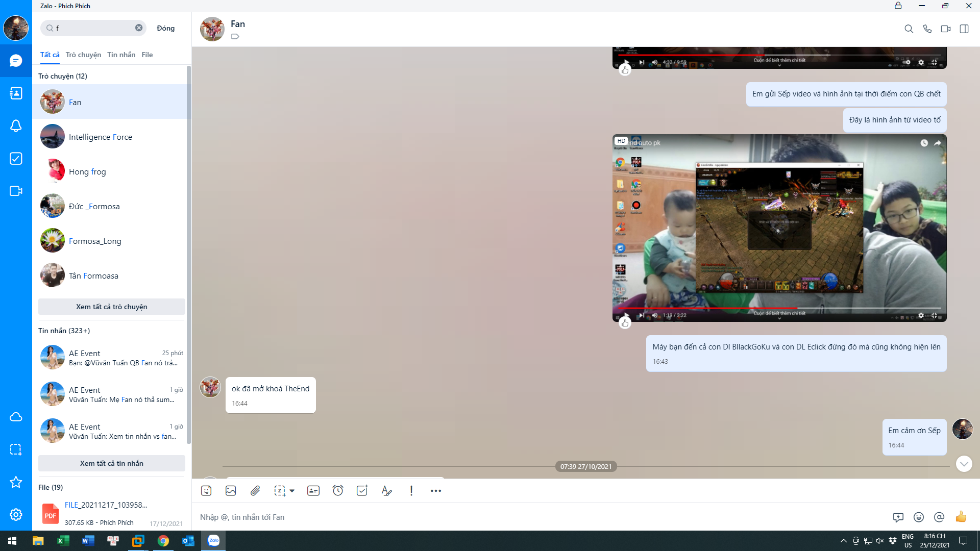This screenshot has width=980, height=551.
Task: Switch to the File search tab
Action: 147,55
